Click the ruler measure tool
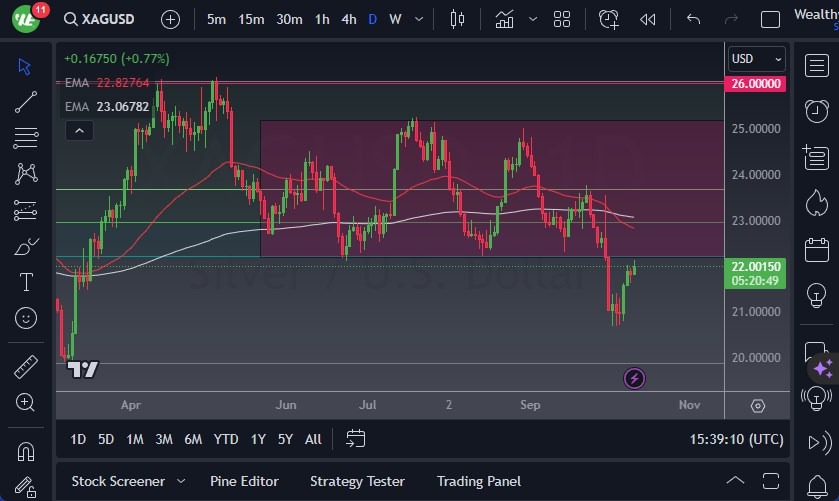839x501 pixels. pos(26,366)
